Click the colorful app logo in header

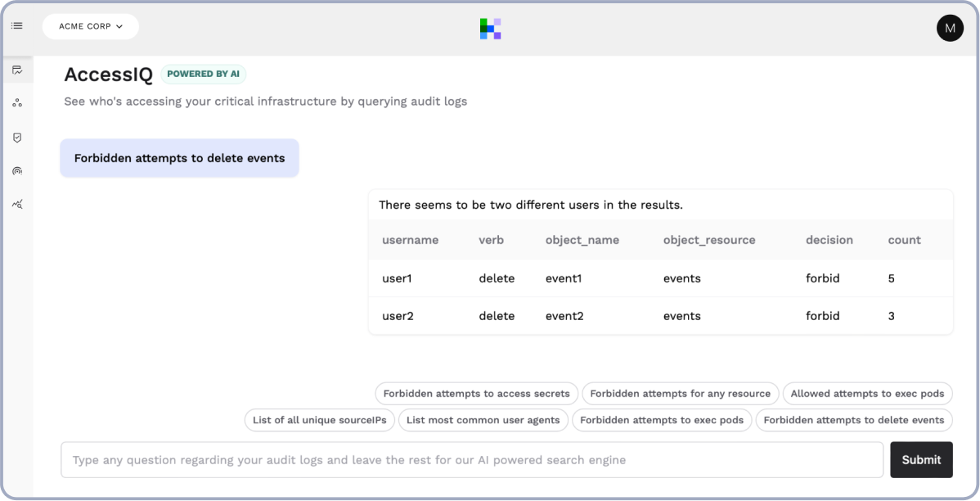[x=490, y=29]
